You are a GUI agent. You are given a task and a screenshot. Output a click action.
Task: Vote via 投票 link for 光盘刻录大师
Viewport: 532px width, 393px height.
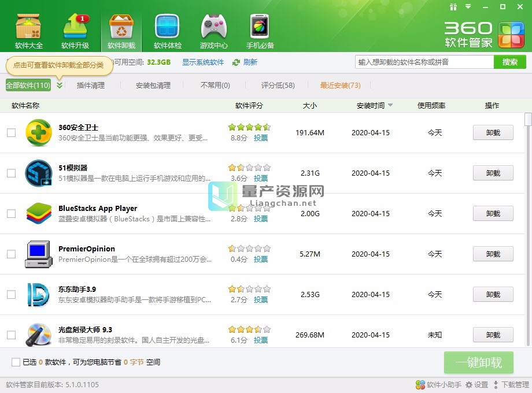coord(261,340)
